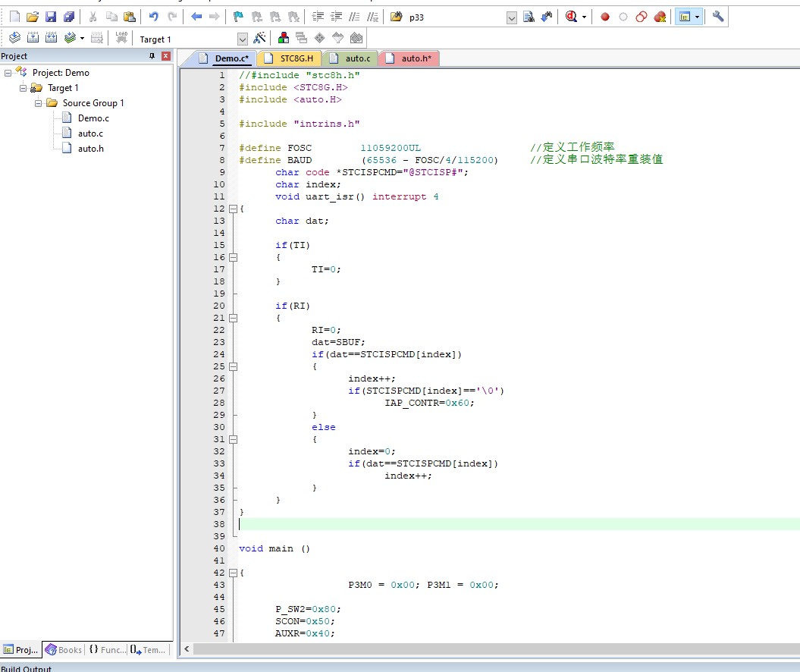The width and height of the screenshot is (800, 672).
Task: Click the Build Output panel title
Action: (26, 668)
